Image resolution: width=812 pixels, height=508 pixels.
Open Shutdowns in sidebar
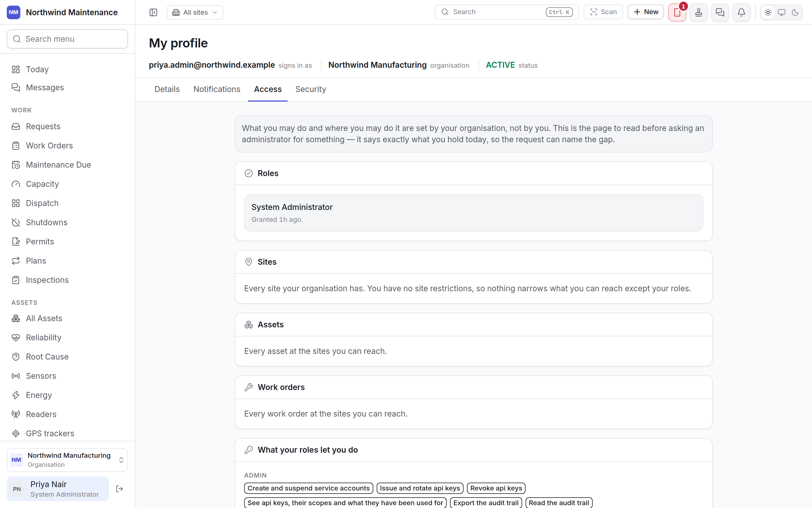tap(67, 222)
